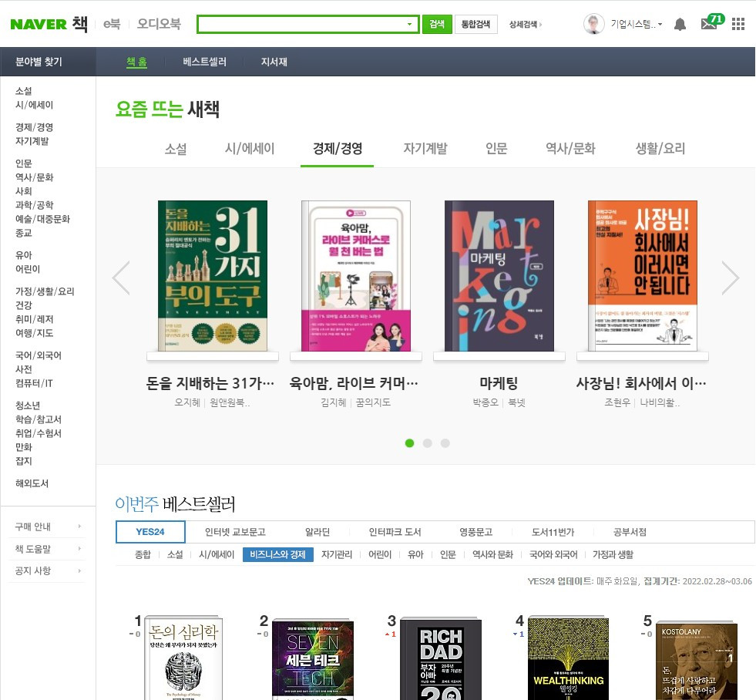This screenshot has height=700, width=756.
Task: Select the 자기계발 new books tab
Action: tap(425, 149)
